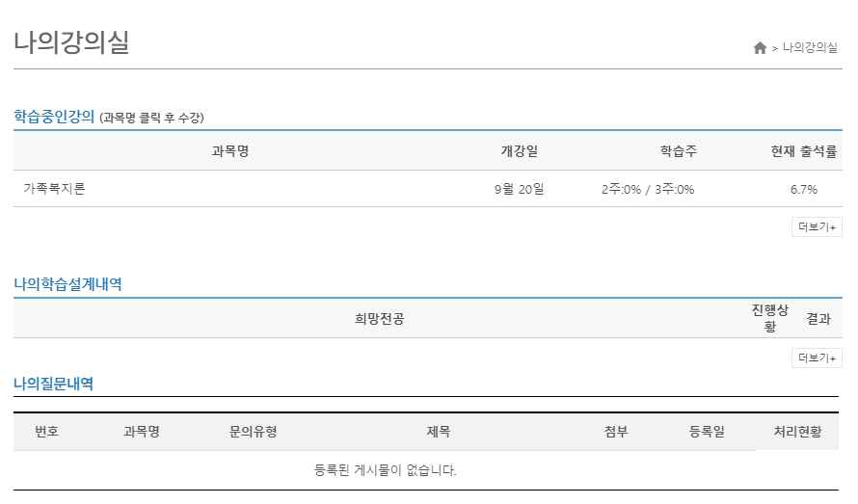The width and height of the screenshot is (858, 504).
Task: Click the 9월 20일 start date cell
Action: (519, 189)
